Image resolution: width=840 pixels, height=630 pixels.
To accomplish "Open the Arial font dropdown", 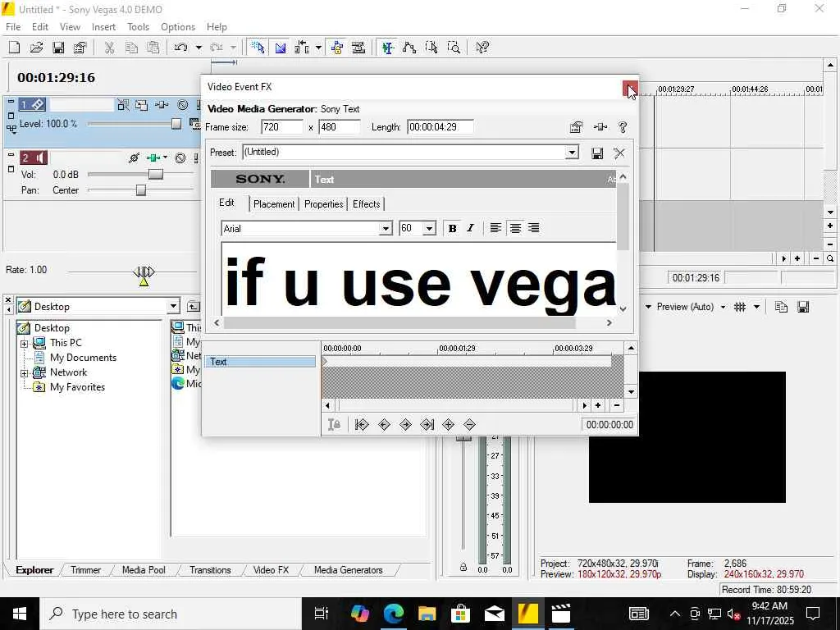I will pyautogui.click(x=386, y=229).
